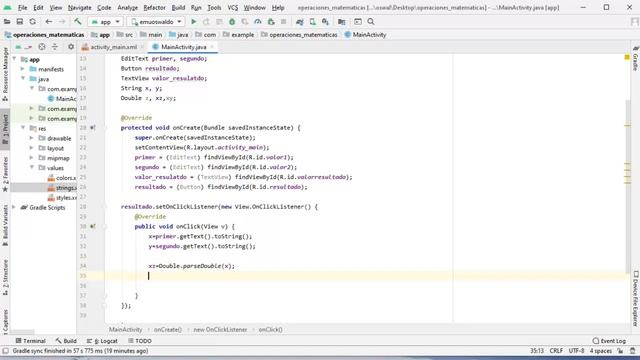Click the override gutter icon beside onCreate
The width and height of the screenshot is (640, 360).
point(93,128)
